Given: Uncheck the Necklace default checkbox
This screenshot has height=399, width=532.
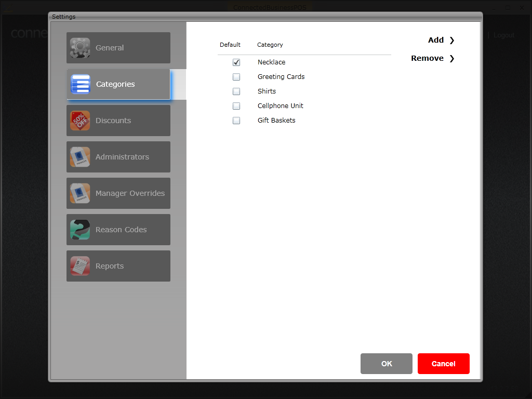Looking at the screenshot, I should pos(236,62).
